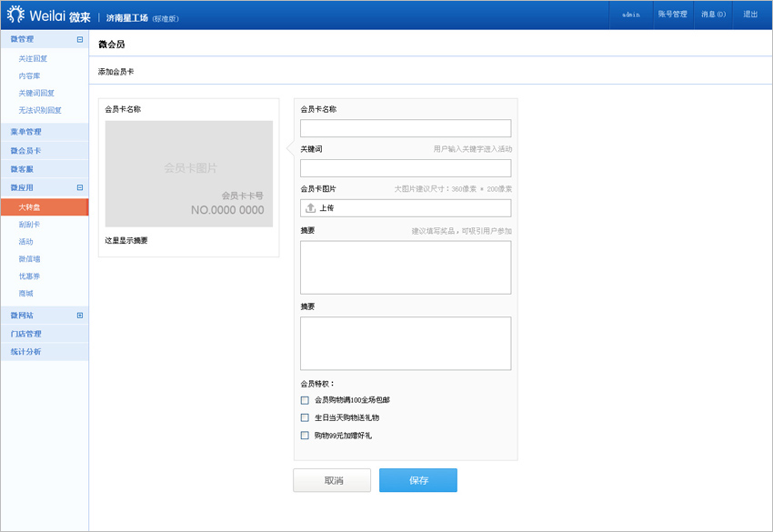
Task: Check the 会员购物满100全场包邮 checkbox
Action: pyautogui.click(x=305, y=400)
